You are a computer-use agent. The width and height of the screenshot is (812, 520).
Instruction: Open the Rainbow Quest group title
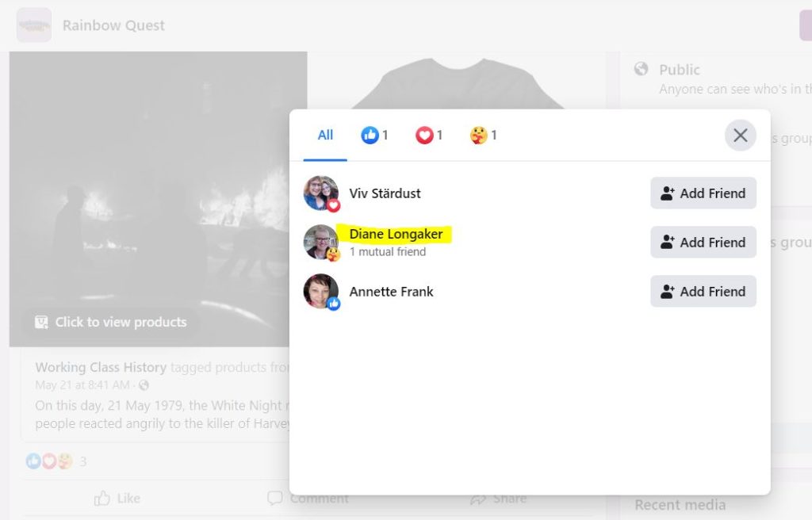(113, 25)
